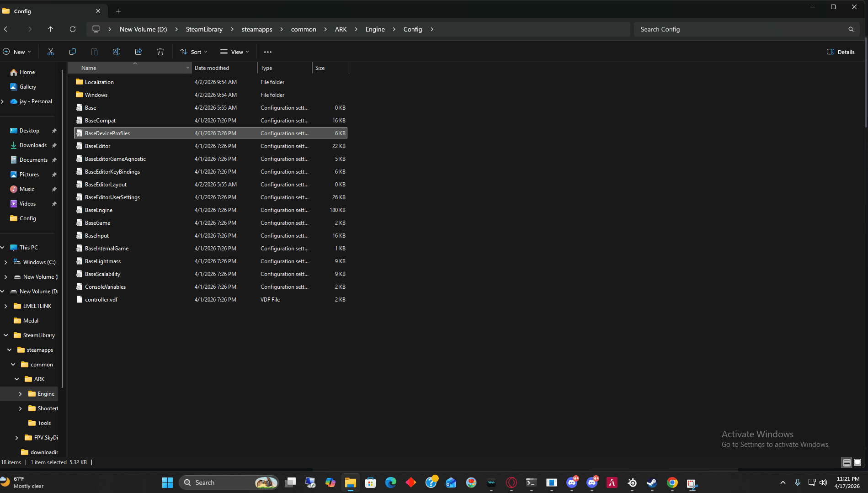Open the View options dropdown
Screen dimensions: 868x493
tap(234, 52)
